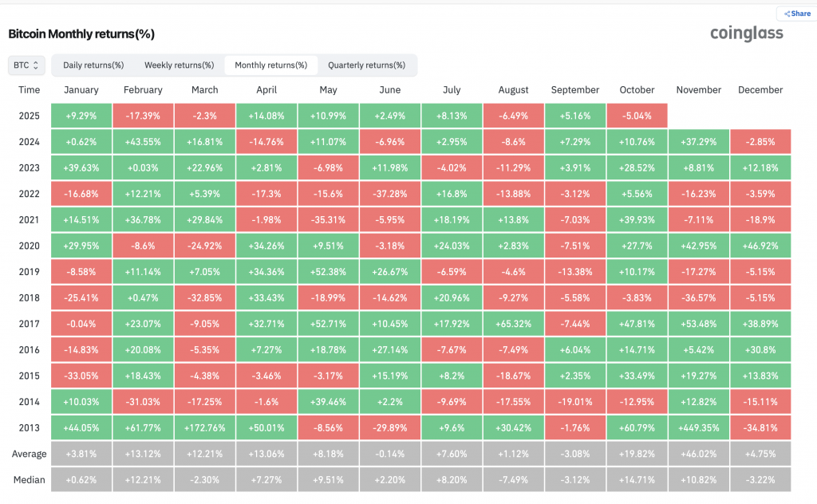Click the Median row label

[x=30, y=480]
